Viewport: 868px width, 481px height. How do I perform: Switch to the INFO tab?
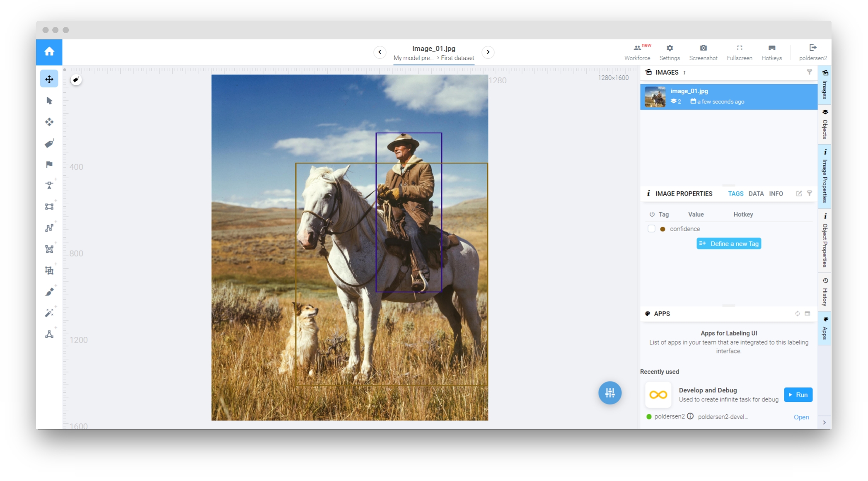(776, 193)
